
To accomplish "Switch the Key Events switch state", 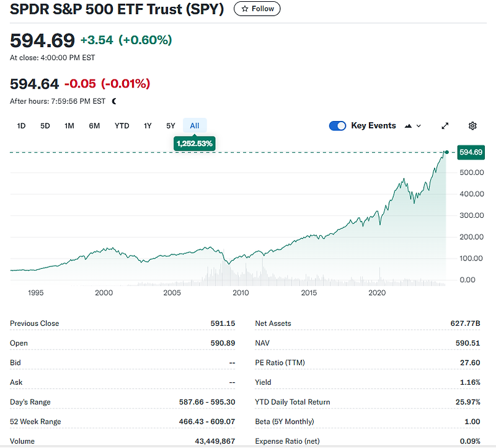I will click(x=337, y=125).
